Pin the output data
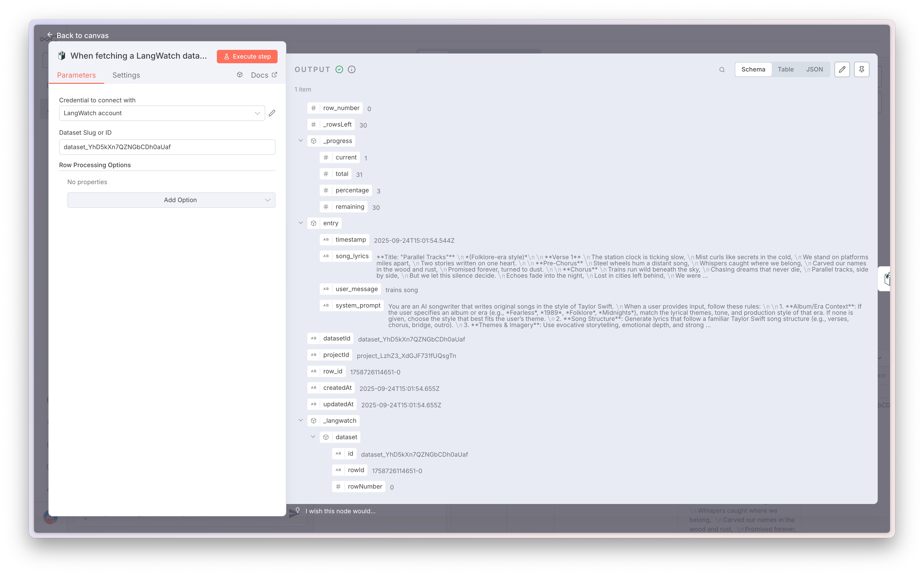 [x=861, y=69]
